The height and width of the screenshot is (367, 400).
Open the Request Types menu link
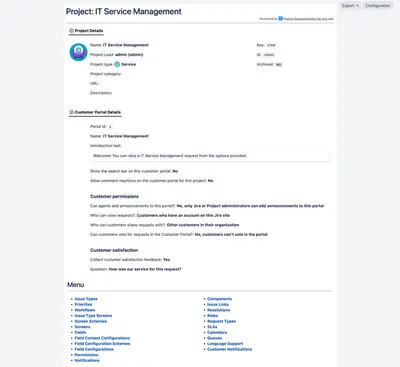(x=221, y=321)
